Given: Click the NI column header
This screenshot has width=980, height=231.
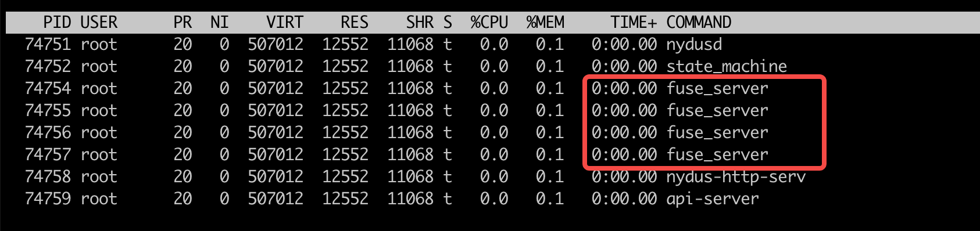Looking at the screenshot, I should [x=220, y=22].
